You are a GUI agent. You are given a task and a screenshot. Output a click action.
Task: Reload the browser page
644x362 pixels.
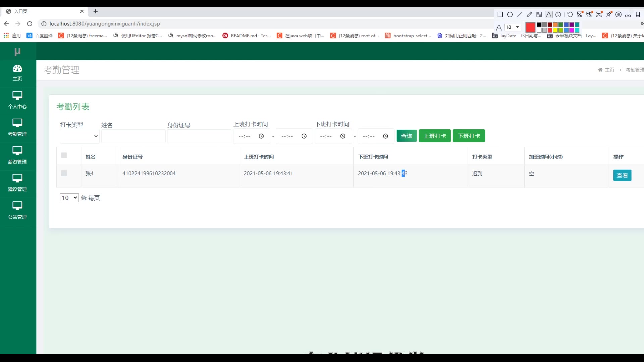30,24
